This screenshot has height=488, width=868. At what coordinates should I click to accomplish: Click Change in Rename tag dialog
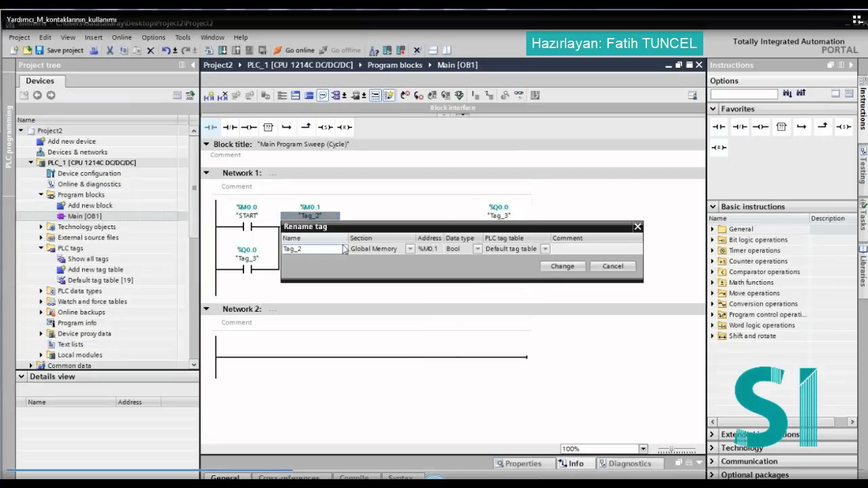coord(562,266)
